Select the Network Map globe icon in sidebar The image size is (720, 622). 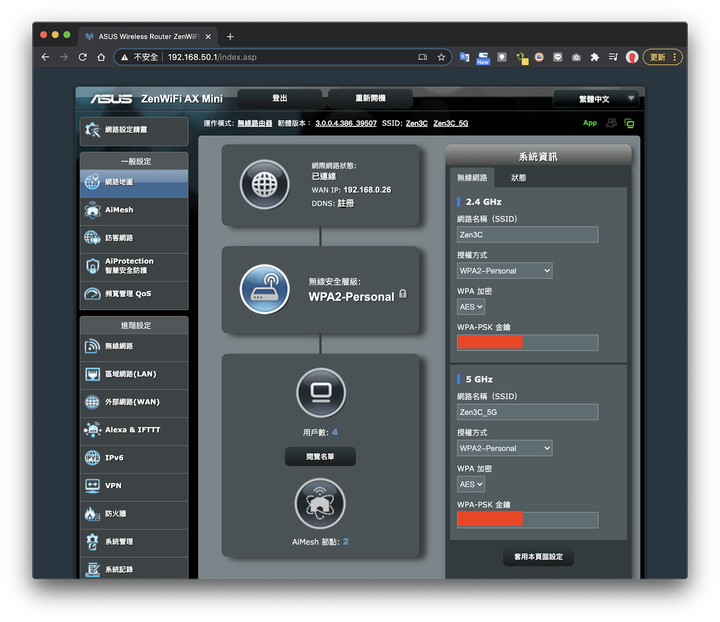coord(92,182)
